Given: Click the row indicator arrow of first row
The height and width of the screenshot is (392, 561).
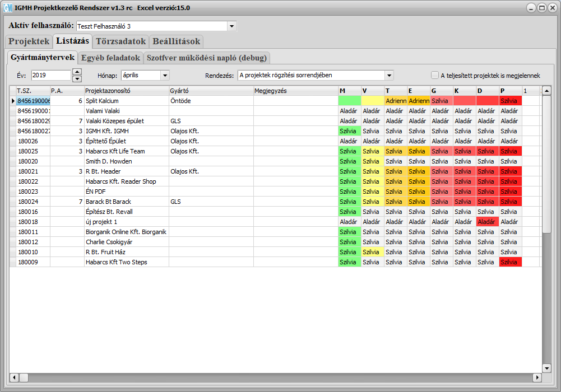Looking at the screenshot, I should pos(13,101).
